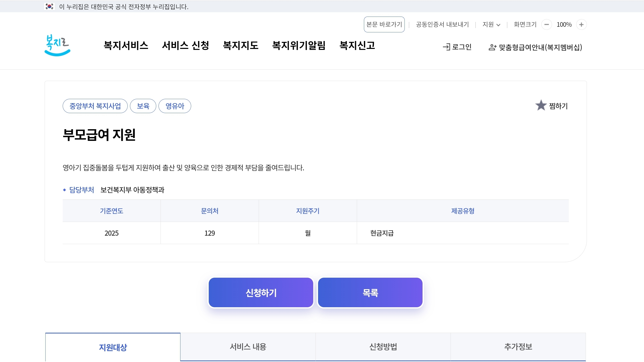644x362 pixels.
Task: Switch to the 서비스 내용 tab
Action: (248, 347)
